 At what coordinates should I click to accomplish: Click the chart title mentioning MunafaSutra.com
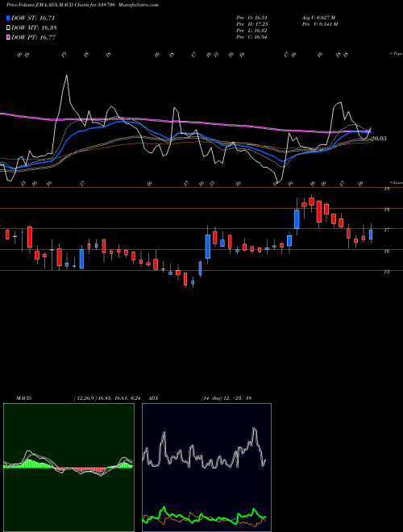pyautogui.click(x=82, y=6)
